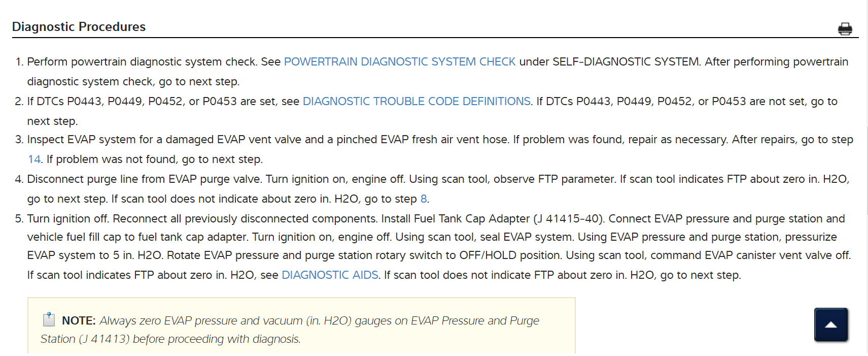Open the DIAGNOSTIC AIDS link
This screenshot has width=868, height=356.
(330, 275)
